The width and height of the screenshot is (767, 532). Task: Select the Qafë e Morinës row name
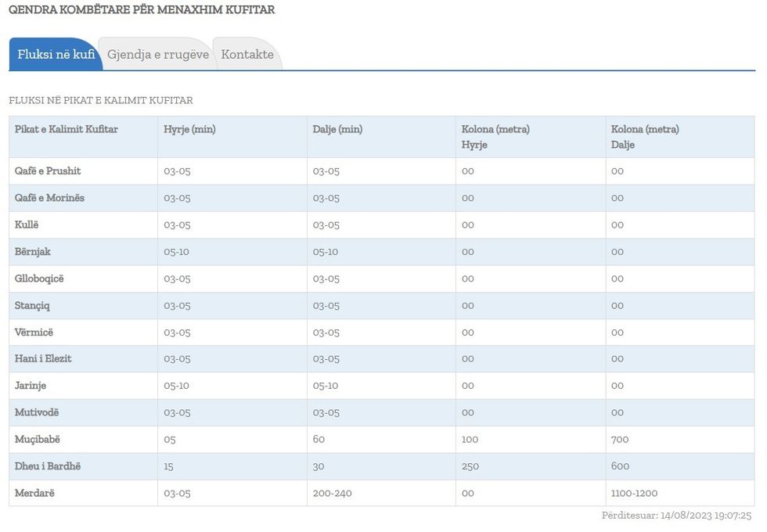pyautogui.click(x=49, y=198)
